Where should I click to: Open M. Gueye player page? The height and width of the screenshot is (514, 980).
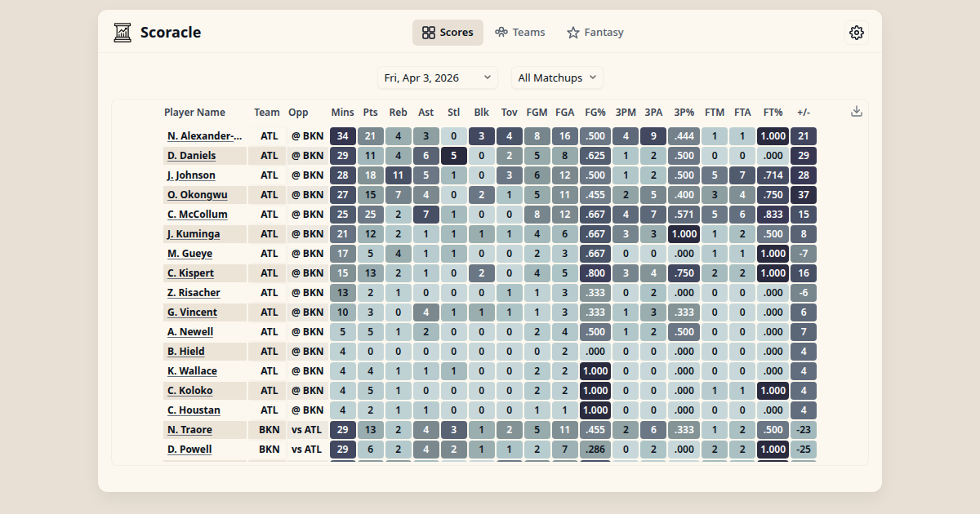coord(189,254)
